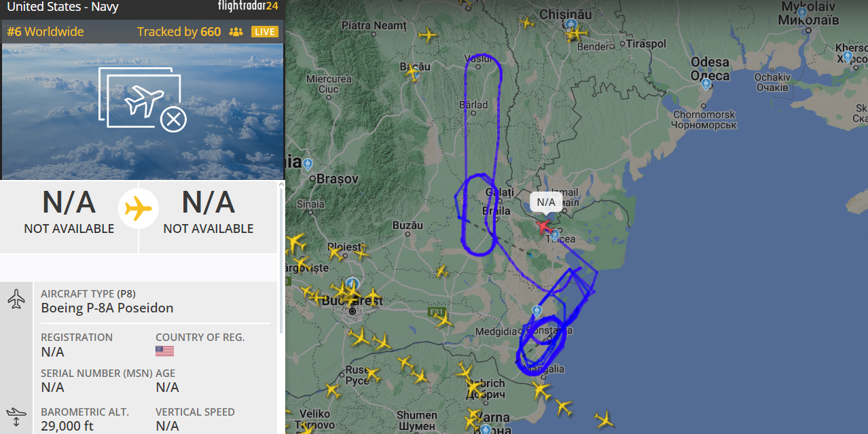Viewport: 868px width, 434px height.
Task: Click the #6 Worldwide ranking text
Action: pos(46,32)
